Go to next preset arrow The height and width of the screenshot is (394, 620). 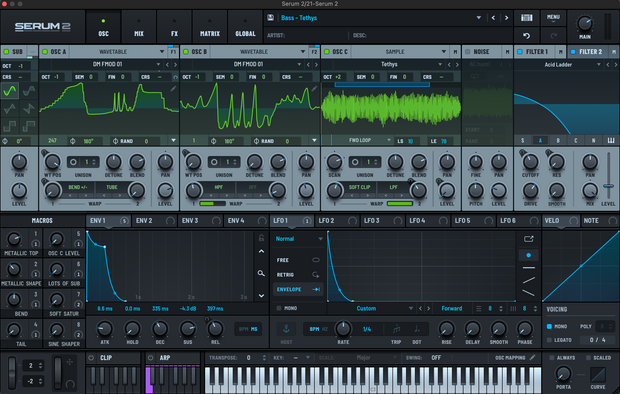click(x=506, y=18)
